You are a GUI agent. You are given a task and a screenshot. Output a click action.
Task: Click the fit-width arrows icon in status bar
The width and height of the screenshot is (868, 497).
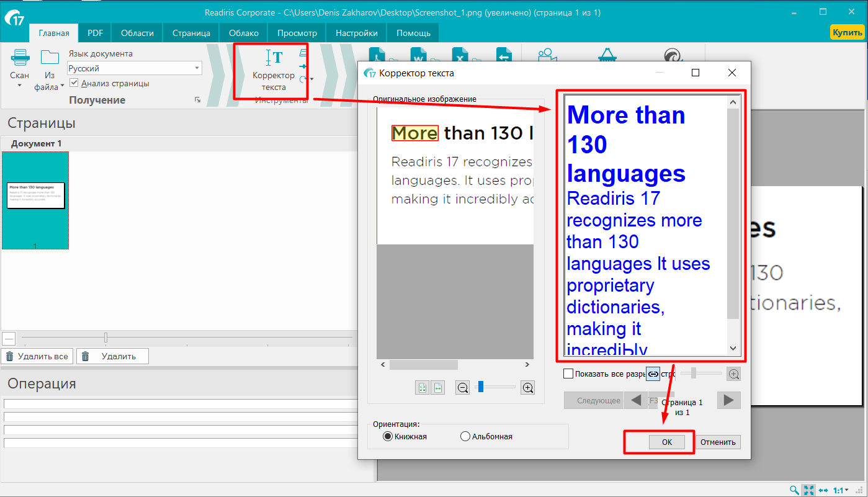[823, 490]
